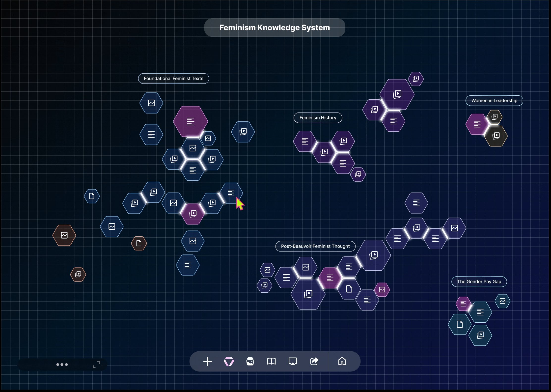Select the Feminism Knowledge System title
This screenshot has width=551, height=392.
click(275, 28)
